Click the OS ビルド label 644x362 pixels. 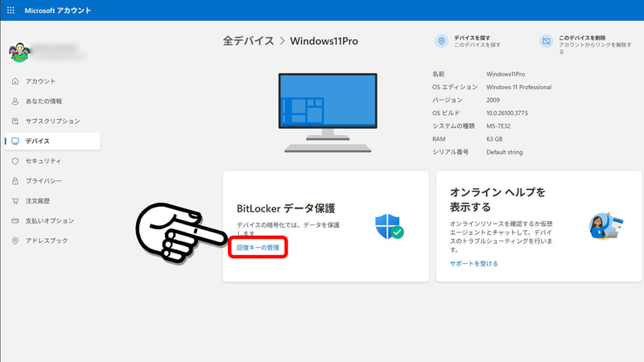[446, 113]
